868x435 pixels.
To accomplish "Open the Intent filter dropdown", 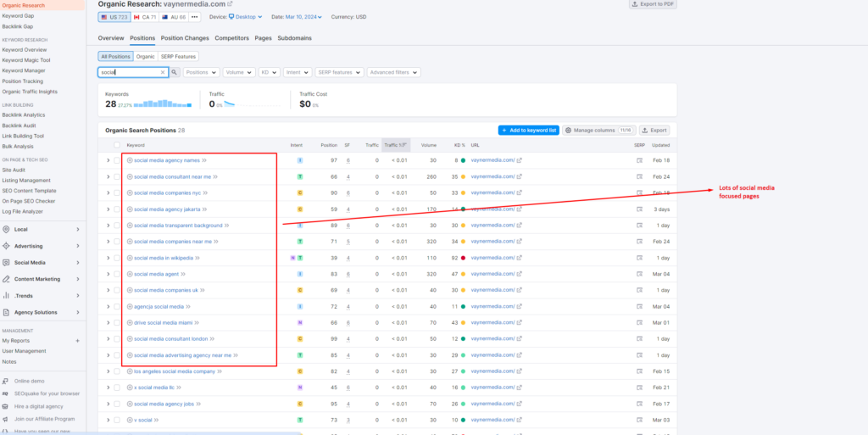I will click(298, 72).
